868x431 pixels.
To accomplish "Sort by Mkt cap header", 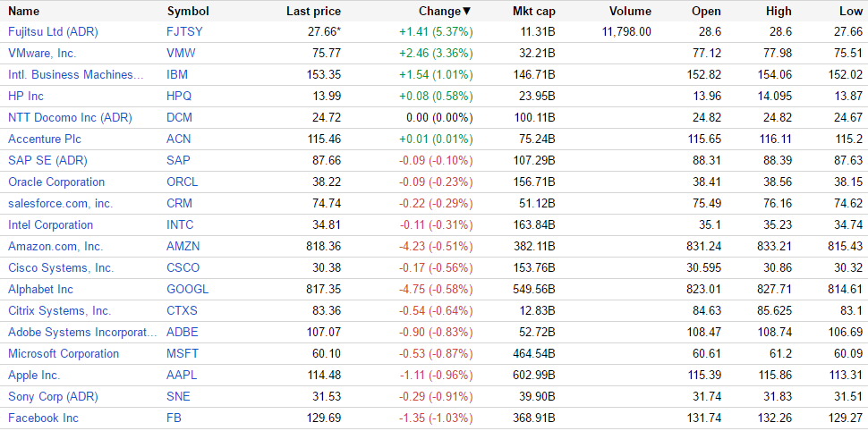I will pos(533,11).
